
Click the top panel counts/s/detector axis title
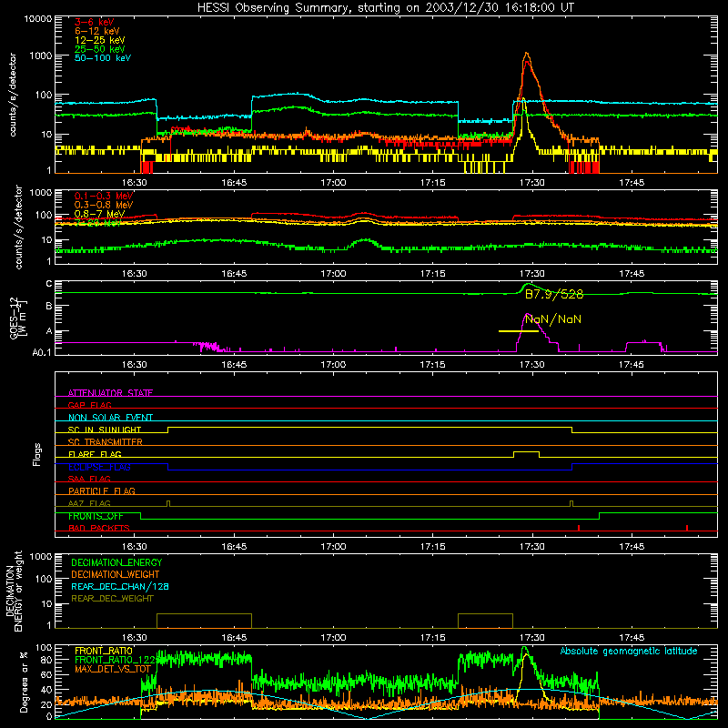13,95
